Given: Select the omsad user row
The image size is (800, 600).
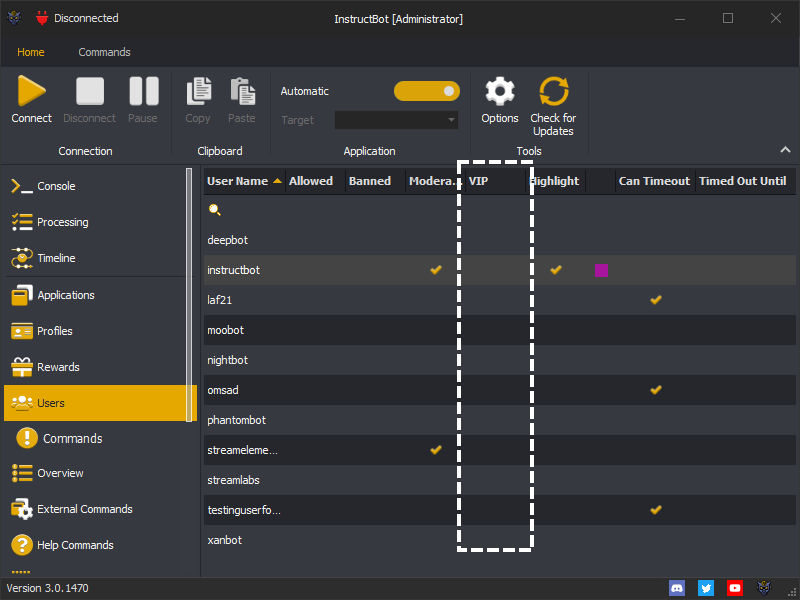Looking at the screenshot, I should [x=499, y=390].
